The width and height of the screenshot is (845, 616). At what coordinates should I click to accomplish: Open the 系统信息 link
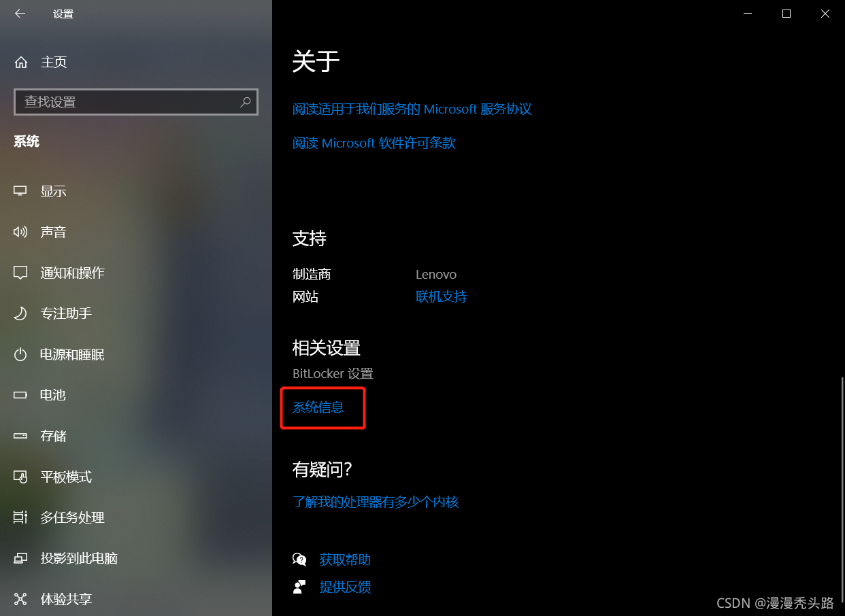click(x=318, y=407)
